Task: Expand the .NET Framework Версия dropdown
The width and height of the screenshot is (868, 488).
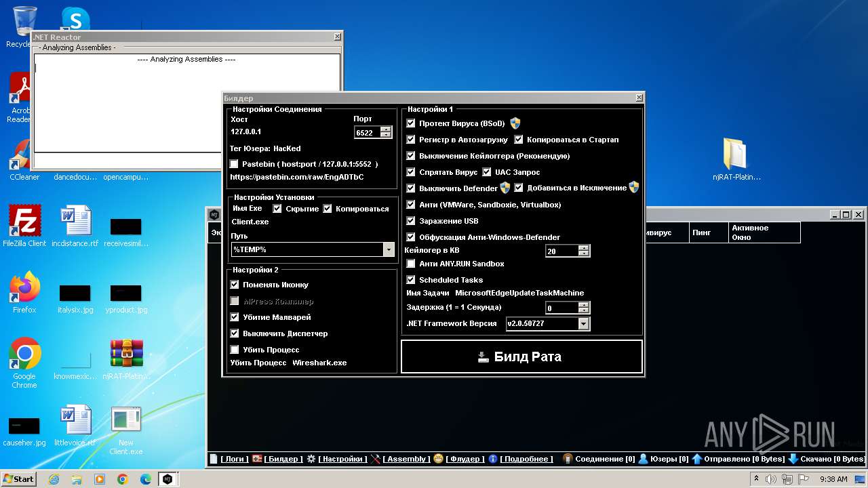Action: (x=583, y=324)
